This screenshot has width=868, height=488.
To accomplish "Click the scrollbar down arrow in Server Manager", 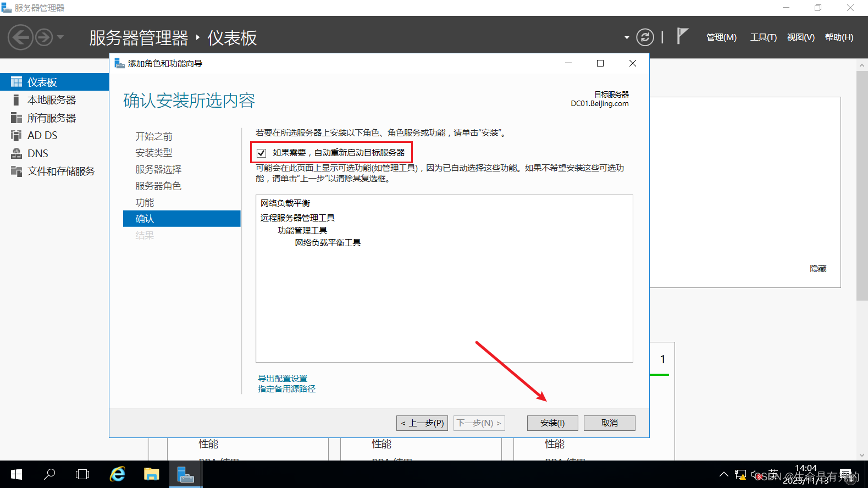I will pyautogui.click(x=862, y=455).
